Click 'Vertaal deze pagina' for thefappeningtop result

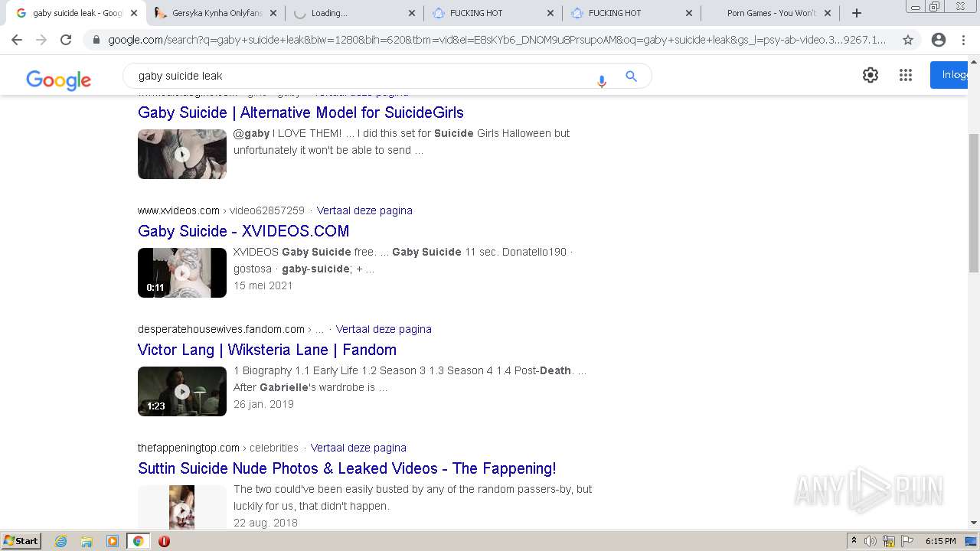[358, 448]
